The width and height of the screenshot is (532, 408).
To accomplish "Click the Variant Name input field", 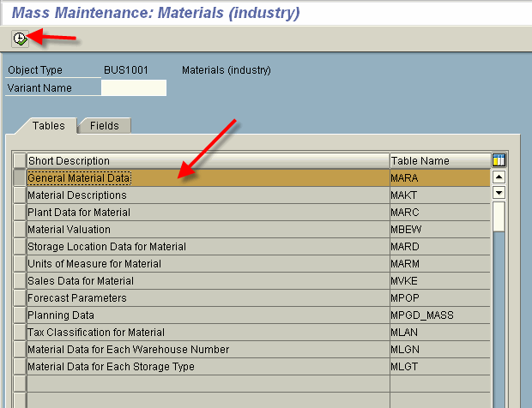I will [x=134, y=87].
